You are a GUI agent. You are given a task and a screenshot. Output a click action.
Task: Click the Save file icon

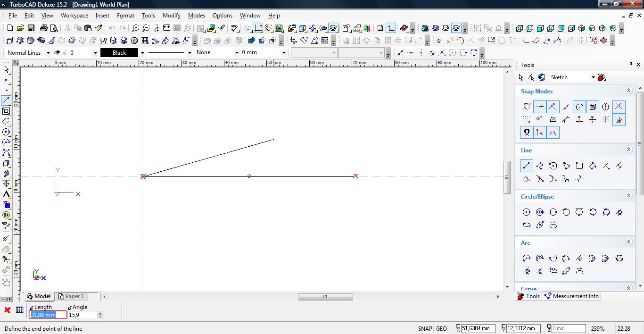coord(31,28)
